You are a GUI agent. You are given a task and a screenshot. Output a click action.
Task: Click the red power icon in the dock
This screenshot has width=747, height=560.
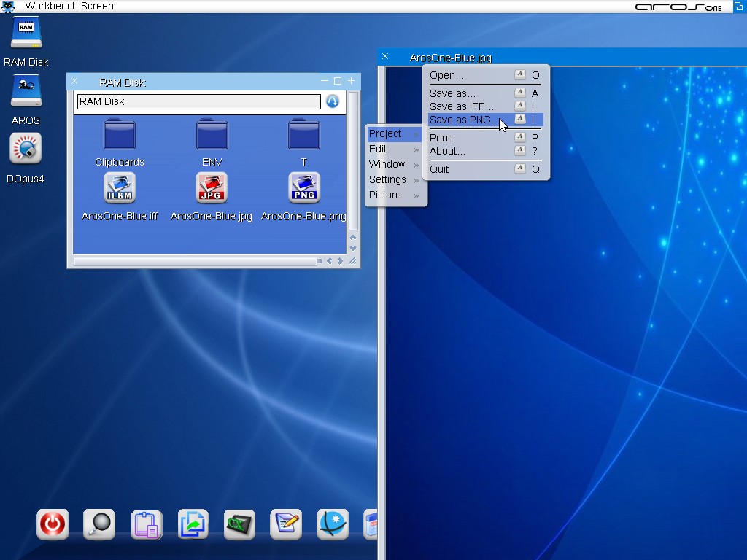click(53, 524)
